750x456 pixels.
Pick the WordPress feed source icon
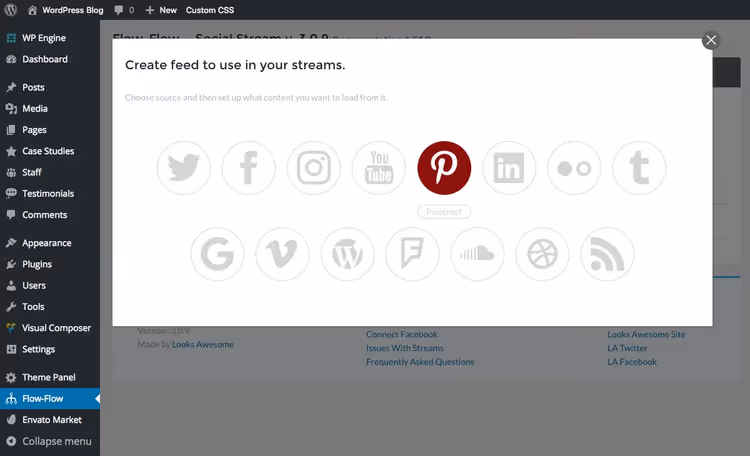click(347, 254)
